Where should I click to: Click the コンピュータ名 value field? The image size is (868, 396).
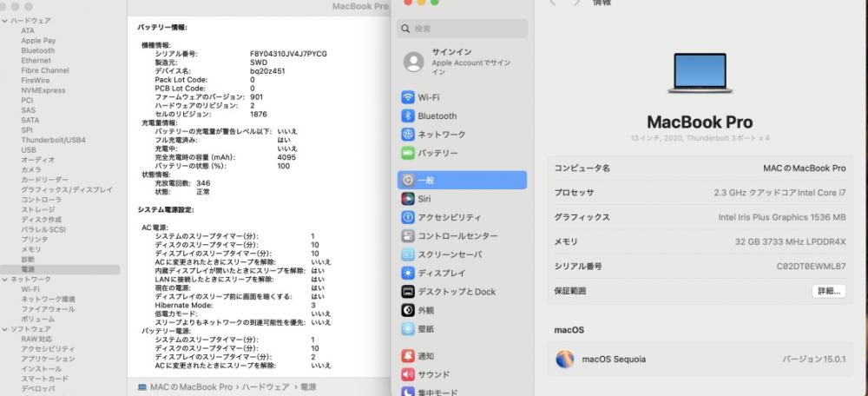(x=805, y=168)
